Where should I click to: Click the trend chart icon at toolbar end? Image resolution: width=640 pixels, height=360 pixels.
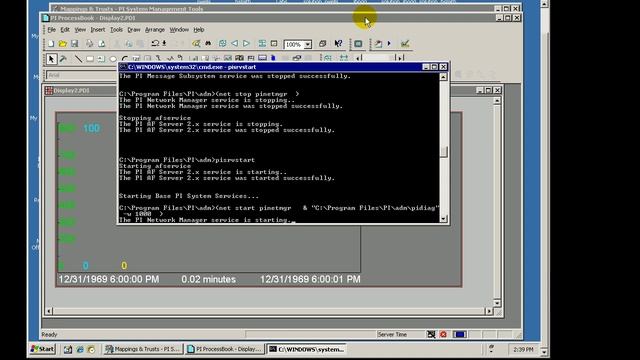coord(405,43)
